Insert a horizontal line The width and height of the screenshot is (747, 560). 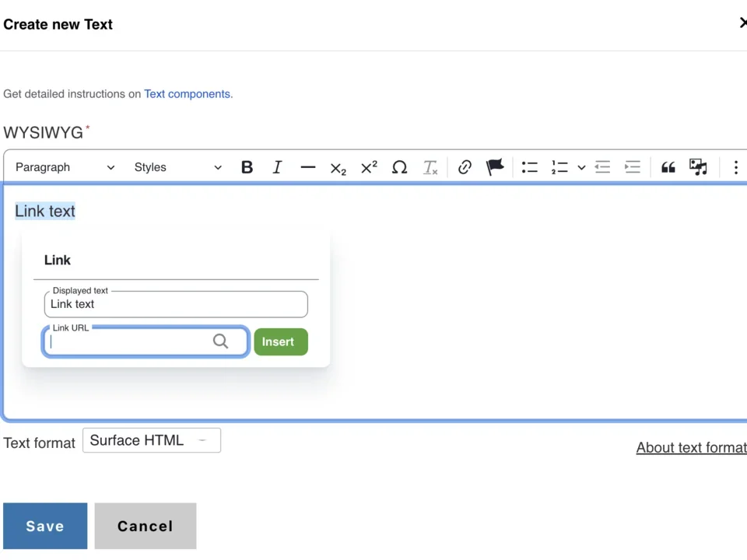point(307,167)
